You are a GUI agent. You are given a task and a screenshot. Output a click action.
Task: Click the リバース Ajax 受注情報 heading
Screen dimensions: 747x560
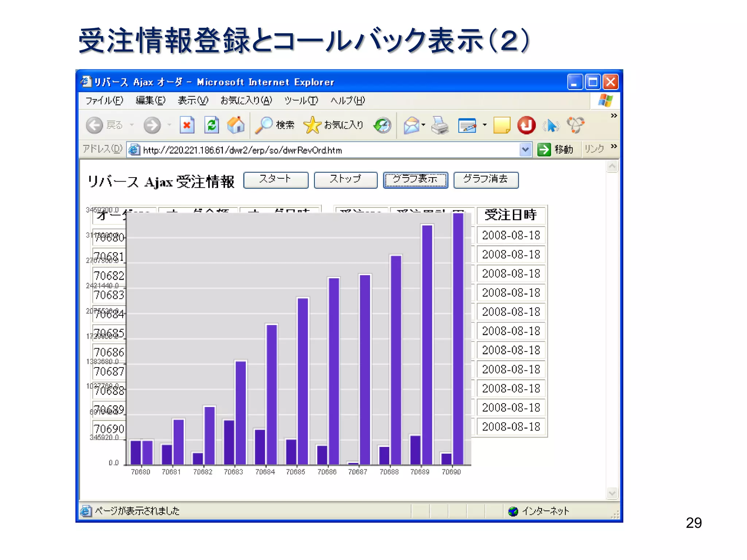[161, 182]
